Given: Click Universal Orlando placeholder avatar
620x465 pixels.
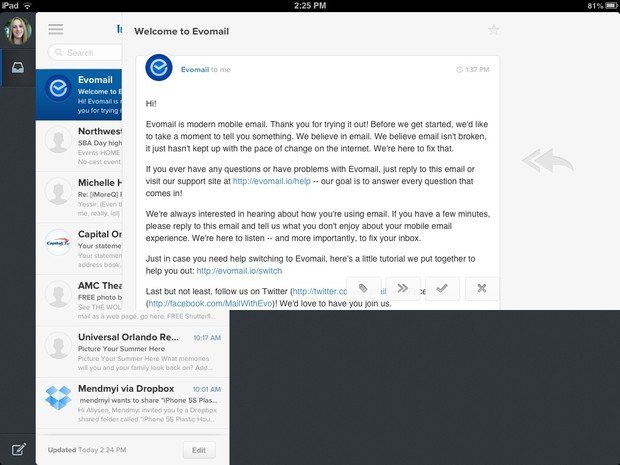Looking at the screenshot, I should point(58,345).
